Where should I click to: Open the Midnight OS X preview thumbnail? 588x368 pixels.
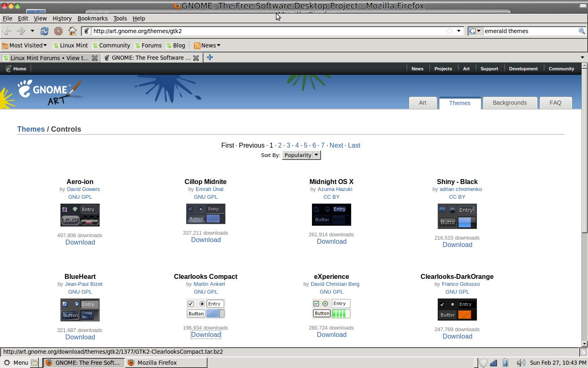tap(332, 215)
